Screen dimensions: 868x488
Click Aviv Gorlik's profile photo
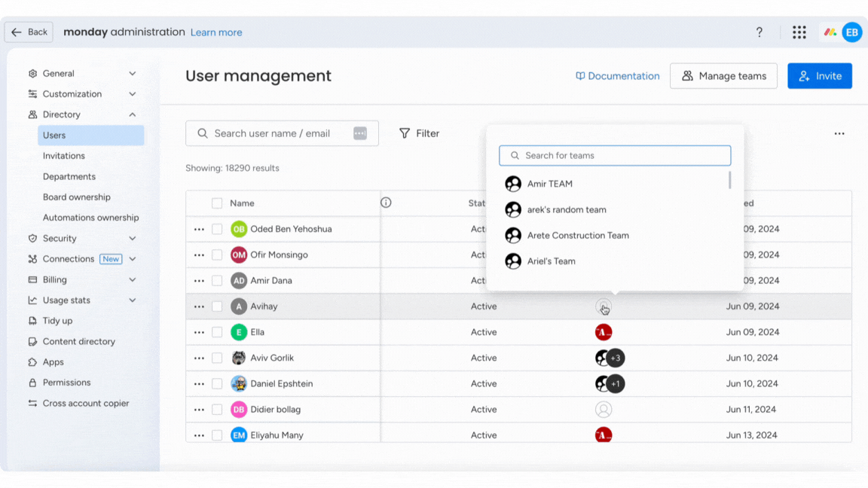coord(239,358)
